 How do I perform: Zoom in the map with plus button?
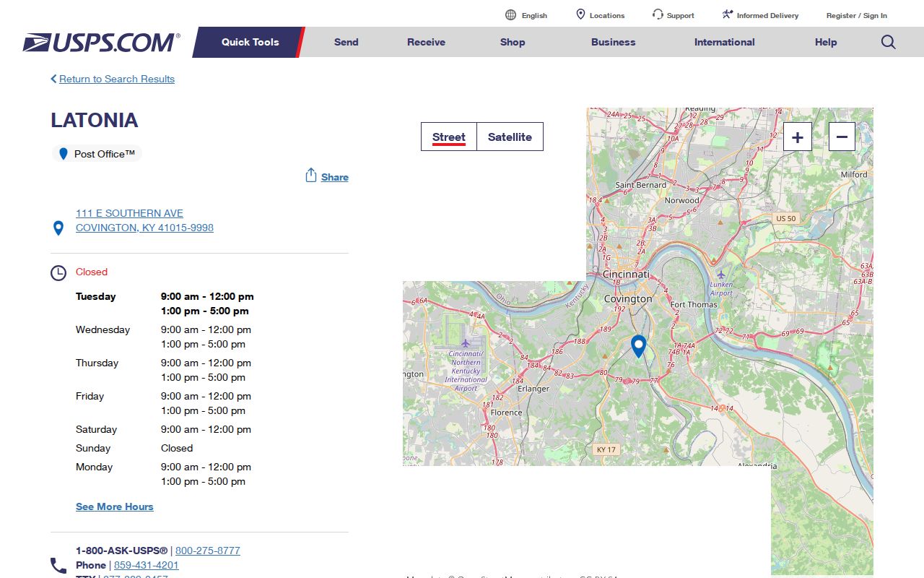pyautogui.click(x=798, y=137)
